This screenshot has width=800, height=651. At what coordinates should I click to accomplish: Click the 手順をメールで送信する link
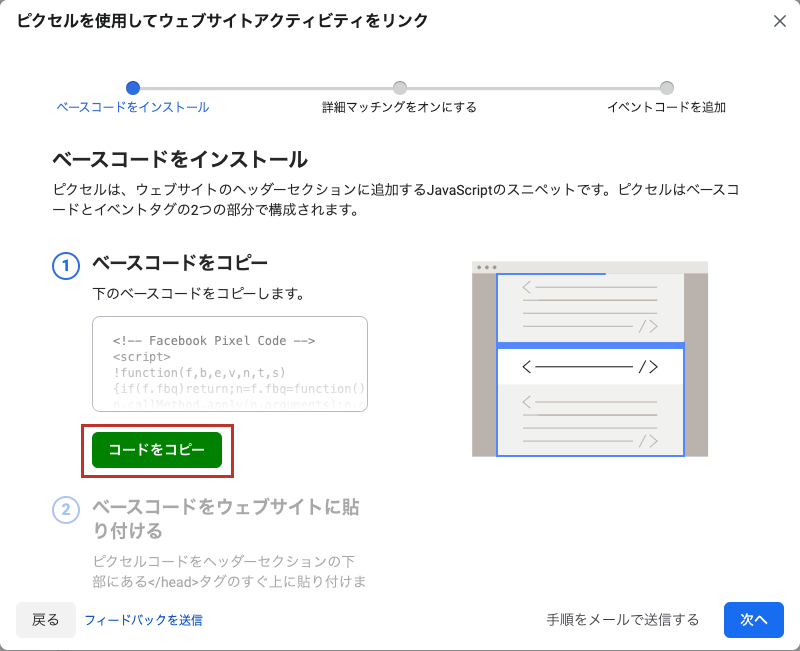[x=623, y=620]
